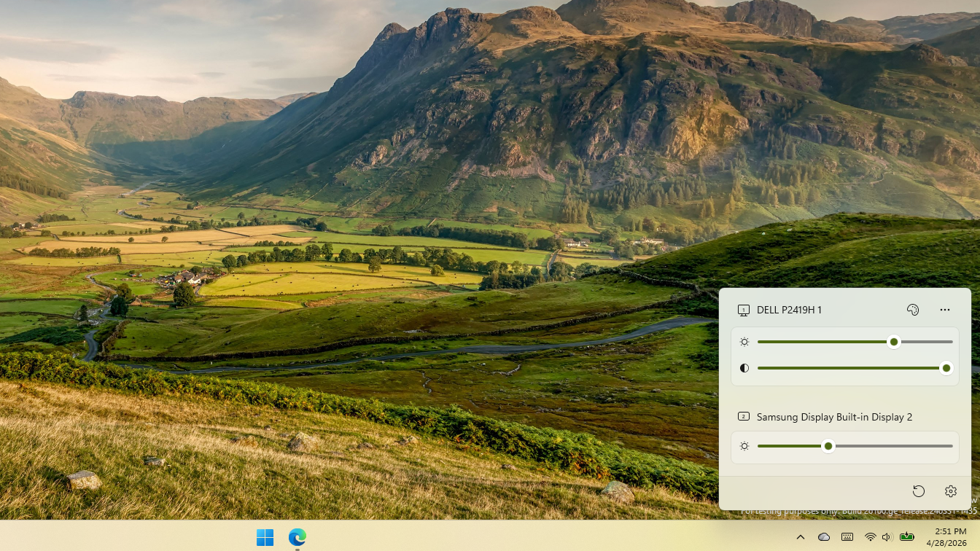This screenshot has width=980, height=551.
Task: Click the Samsung display brightness sun icon
Action: (744, 445)
